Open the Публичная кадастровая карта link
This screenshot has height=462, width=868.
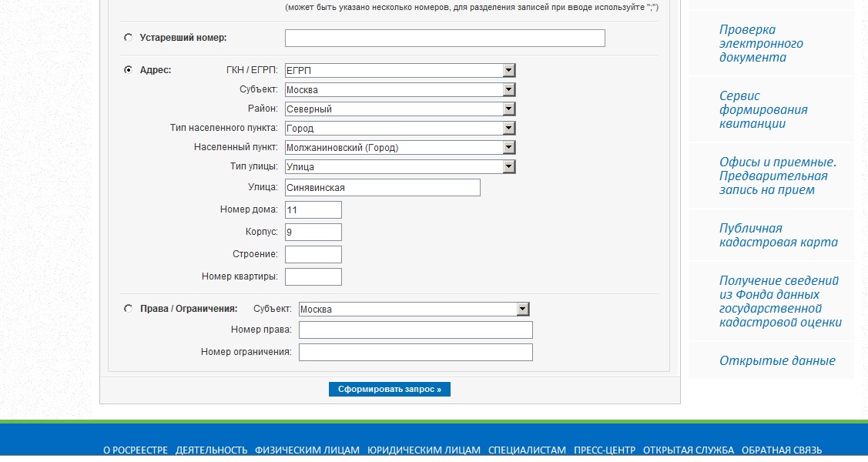coord(778,236)
